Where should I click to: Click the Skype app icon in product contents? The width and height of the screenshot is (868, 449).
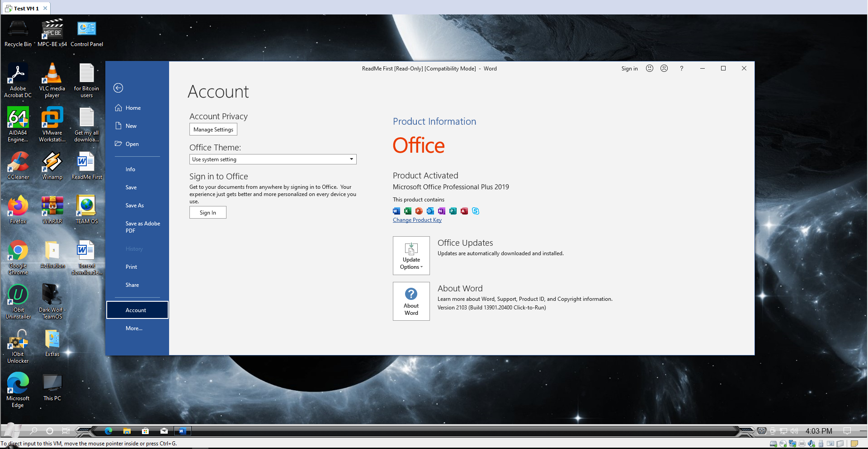(476, 211)
